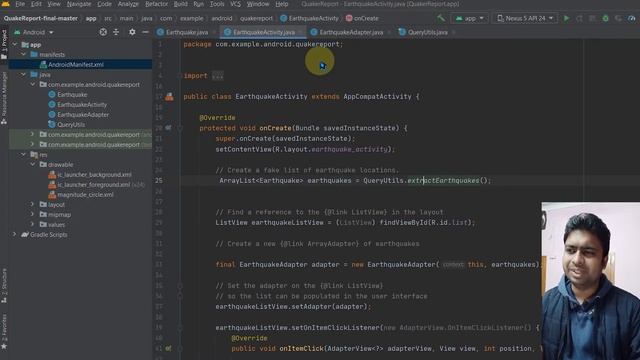The height and width of the screenshot is (360, 640).
Task: Open the Help menu
Action: [x=282, y=4]
